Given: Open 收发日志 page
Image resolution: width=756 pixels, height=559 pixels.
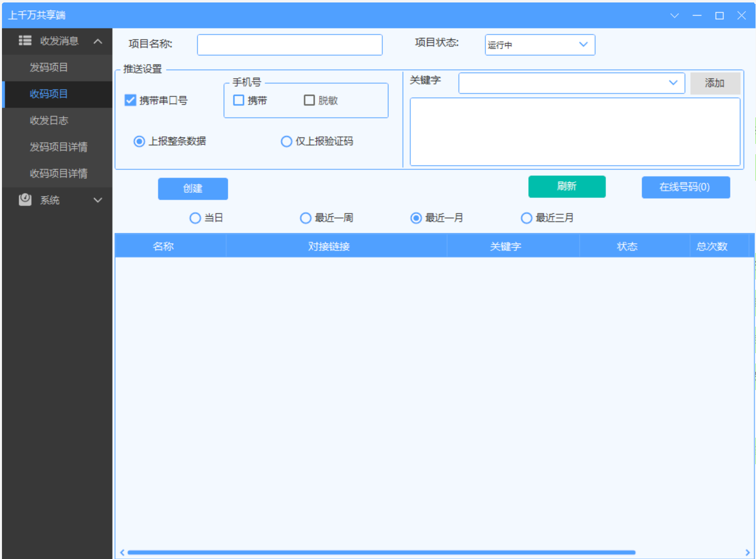Looking at the screenshot, I should tap(57, 121).
